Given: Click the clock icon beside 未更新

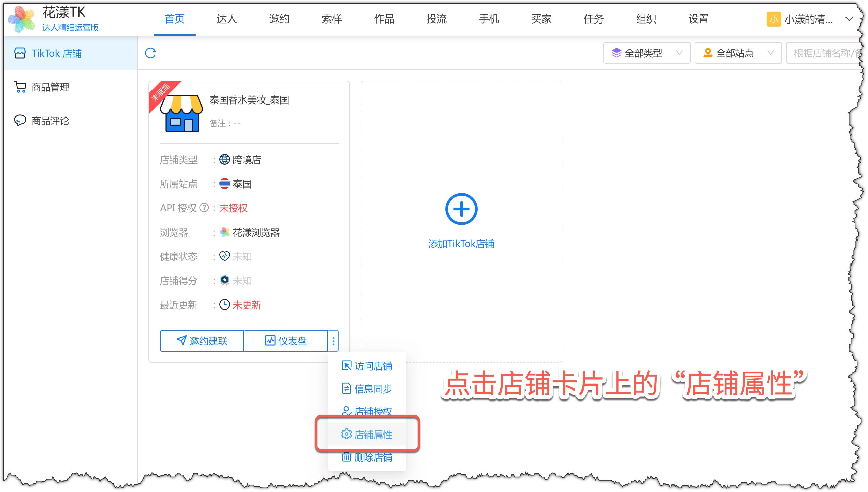Looking at the screenshot, I should pos(225,305).
